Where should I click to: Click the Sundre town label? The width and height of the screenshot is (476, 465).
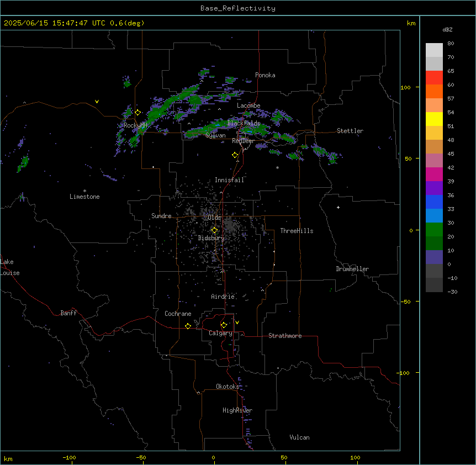tap(161, 216)
